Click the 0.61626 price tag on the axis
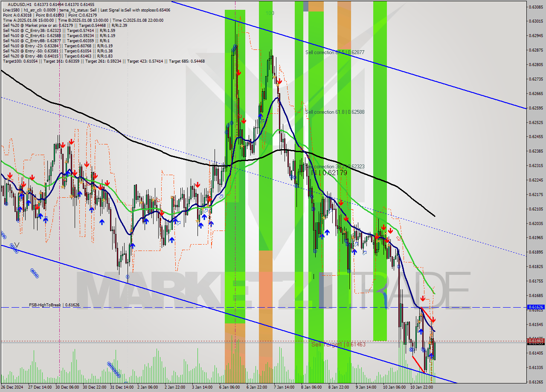This screenshot has height=392, width=546. [536, 307]
